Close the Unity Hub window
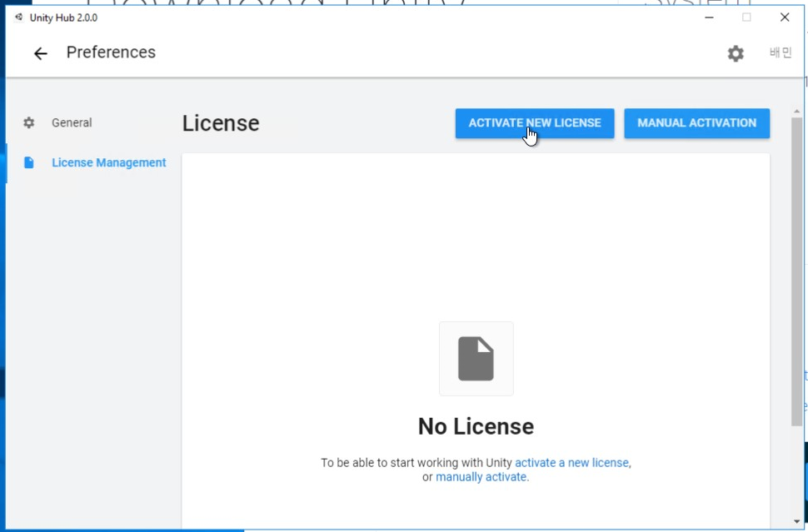The image size is (808, 532). click(785, 17)
